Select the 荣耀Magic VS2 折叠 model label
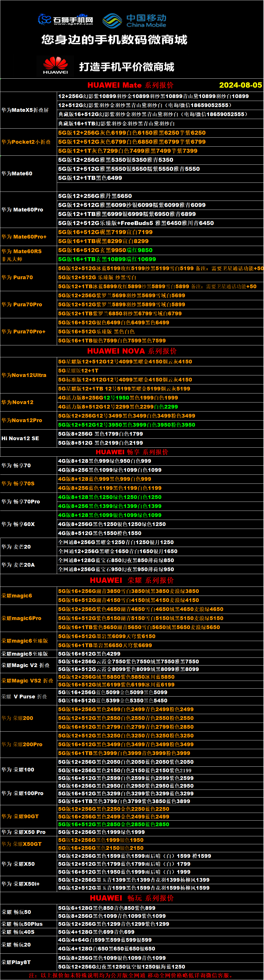 pos(27,681)
